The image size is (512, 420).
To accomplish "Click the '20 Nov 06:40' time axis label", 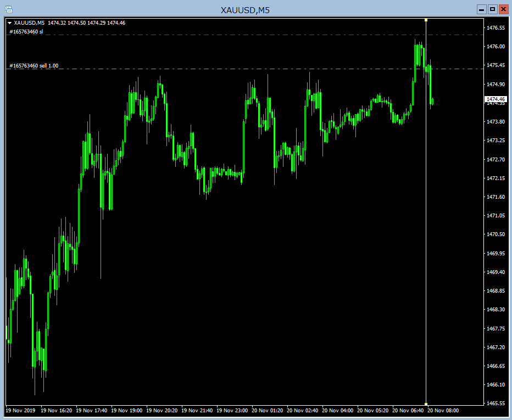I will pos(408,411).
